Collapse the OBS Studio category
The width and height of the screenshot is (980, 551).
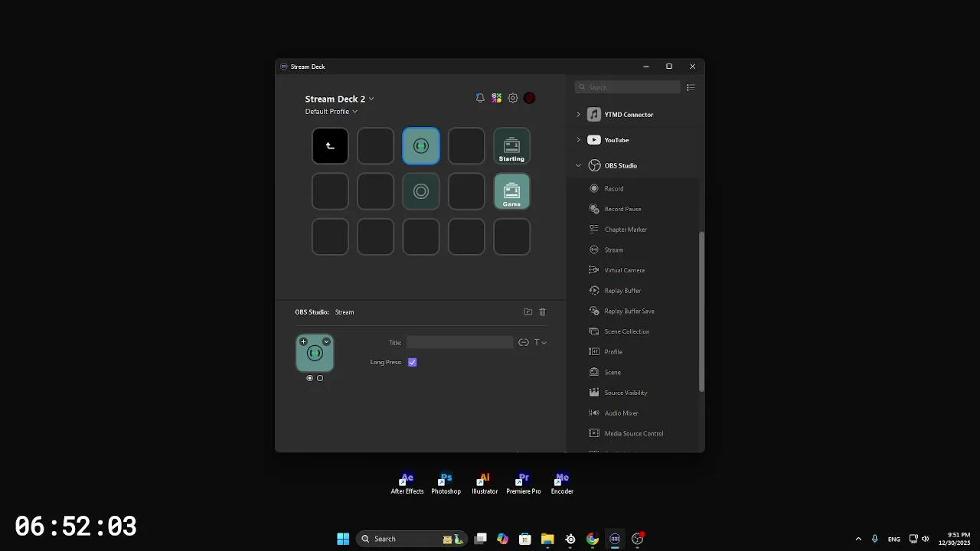click(x=578, y=165)
